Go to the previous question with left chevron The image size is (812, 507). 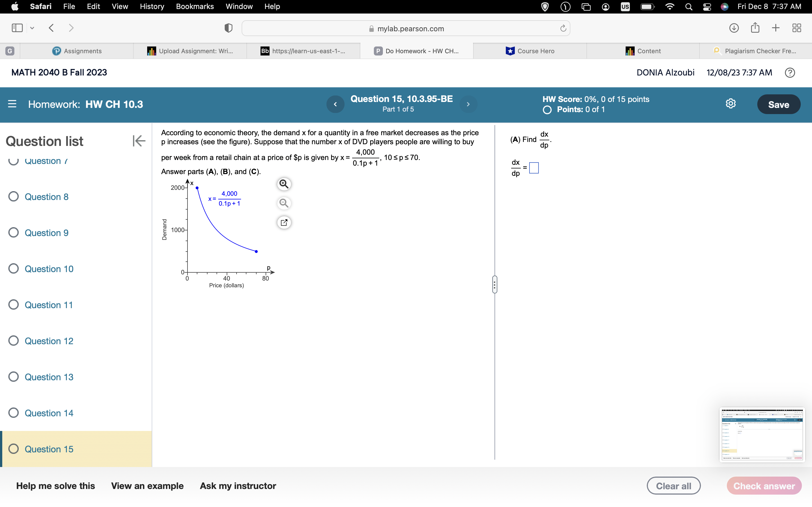coord(335,104)
